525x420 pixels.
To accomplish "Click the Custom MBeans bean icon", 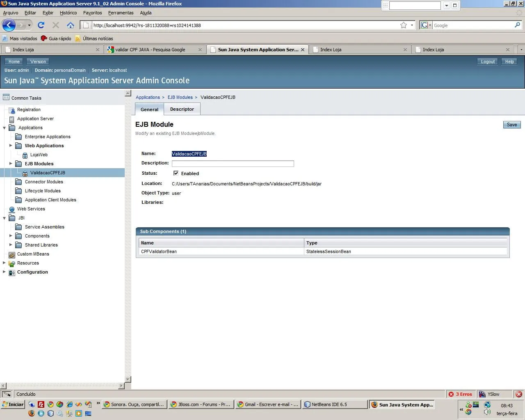I will pyautogui.click(x=12, y=254).
